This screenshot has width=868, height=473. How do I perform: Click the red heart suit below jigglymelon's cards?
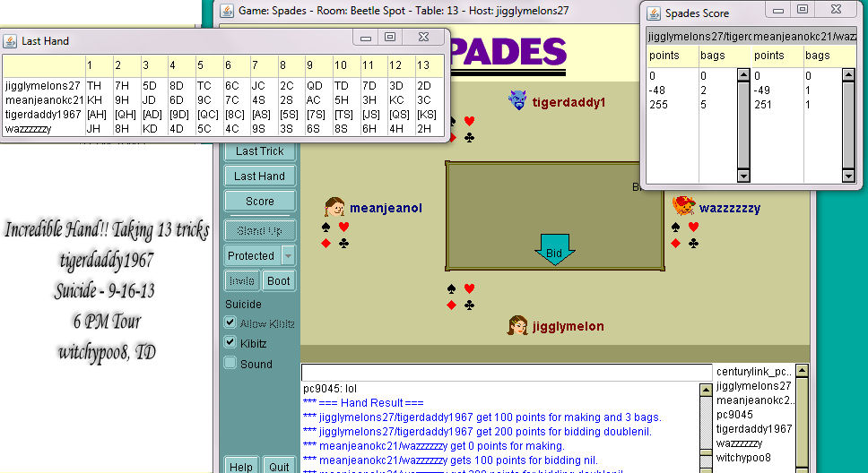[x=470, y=288]
